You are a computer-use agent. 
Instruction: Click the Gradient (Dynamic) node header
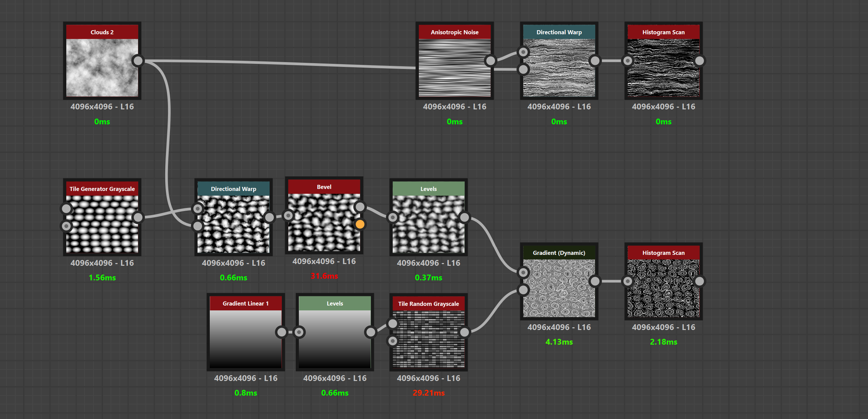(x=559, y=253)
